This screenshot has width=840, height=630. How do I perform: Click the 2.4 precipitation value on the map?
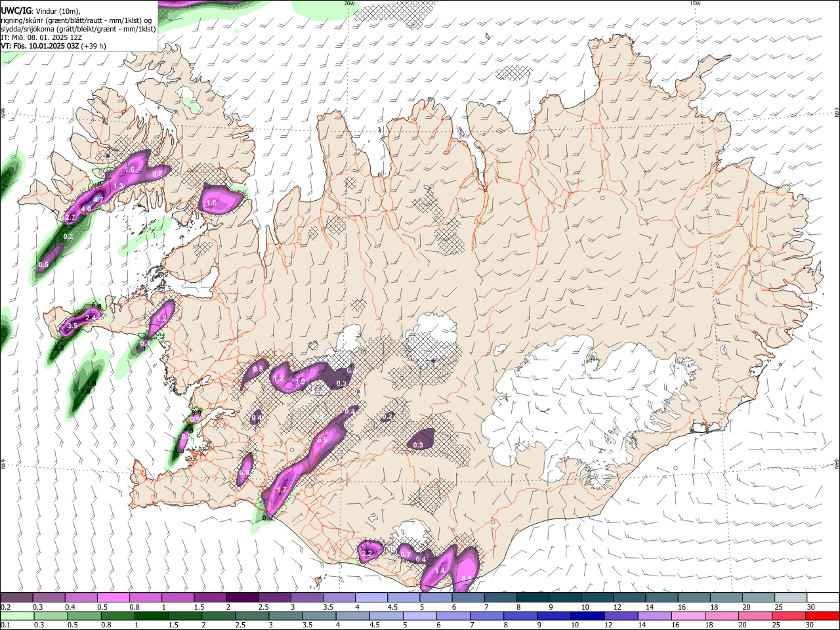(91, 318)
